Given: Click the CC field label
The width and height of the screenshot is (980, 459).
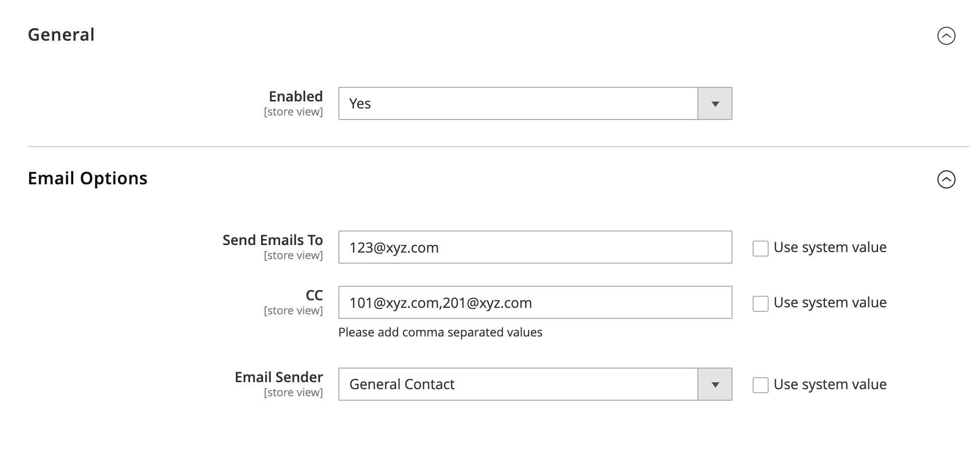Looking at the screenshot, I should click(x=314, y=295).
